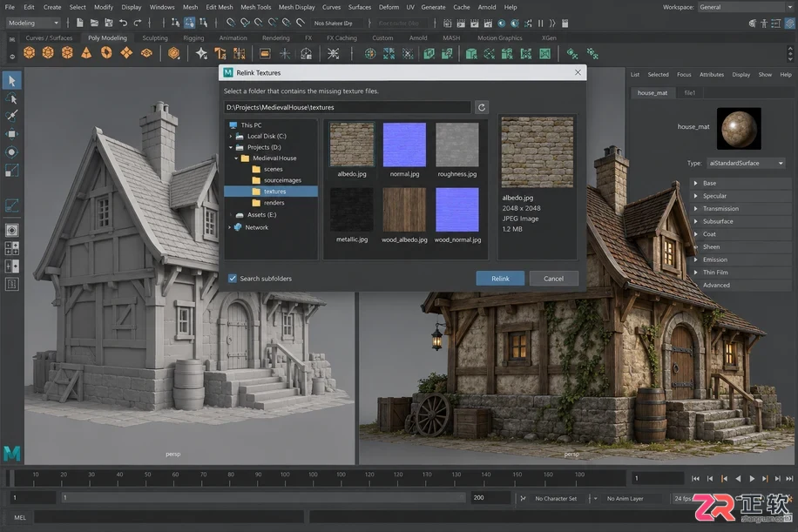Toggle the Search subfolders checkbox
798x532 pixels.
[x=232, y=279]
